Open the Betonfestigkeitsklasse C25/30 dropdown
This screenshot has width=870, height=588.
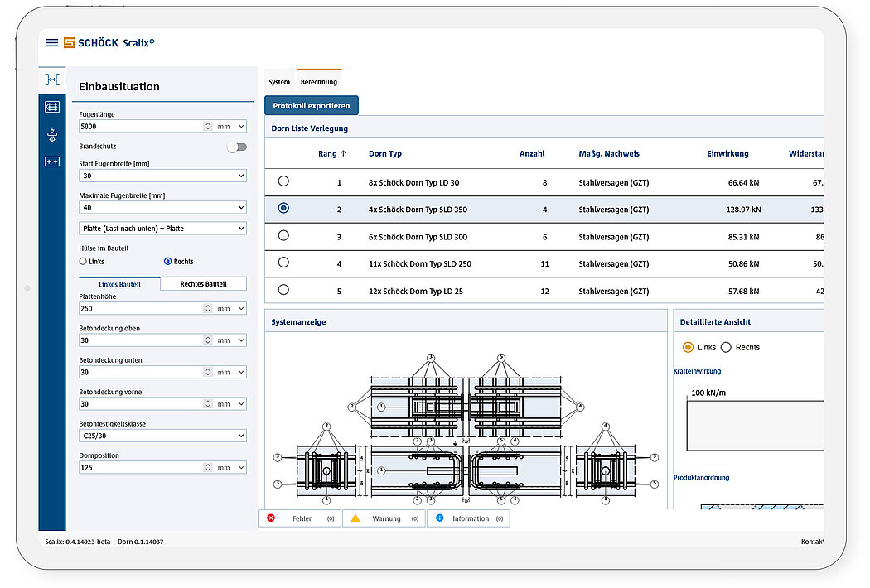[162, 435]
